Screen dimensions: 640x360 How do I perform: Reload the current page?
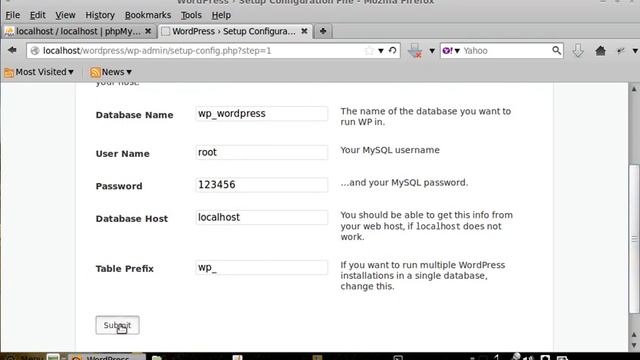coord(393,51)
